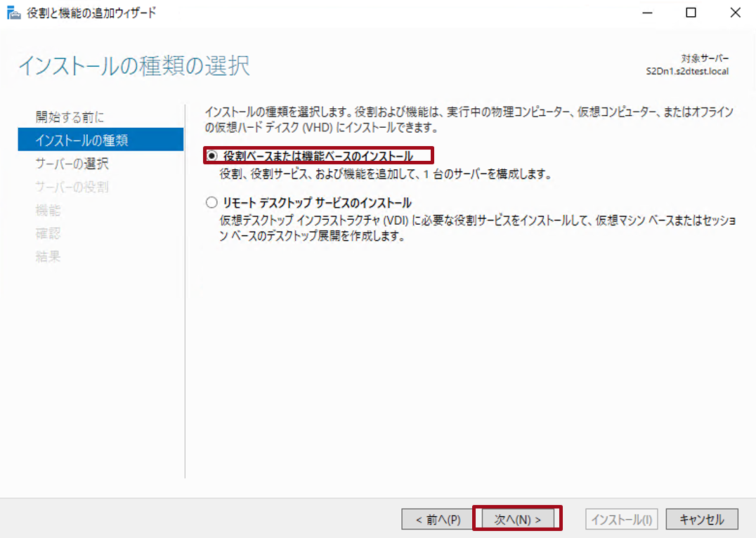
Task: Close the 役割と機能の追加ウィザード window
Action: coord(735,12)
